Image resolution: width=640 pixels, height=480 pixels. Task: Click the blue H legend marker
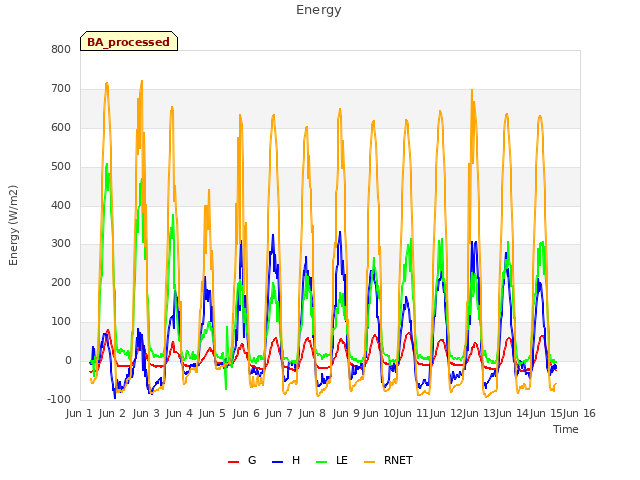click(277, 462)
